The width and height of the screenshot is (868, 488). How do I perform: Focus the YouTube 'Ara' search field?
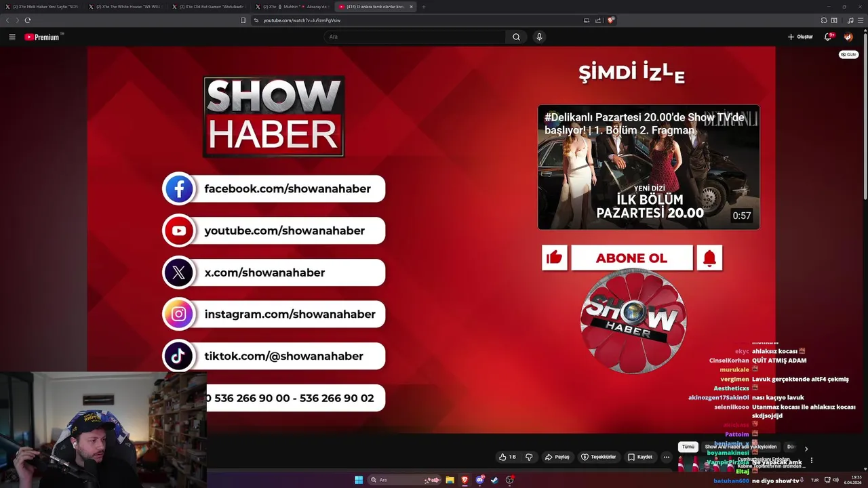tap(415, 37)
